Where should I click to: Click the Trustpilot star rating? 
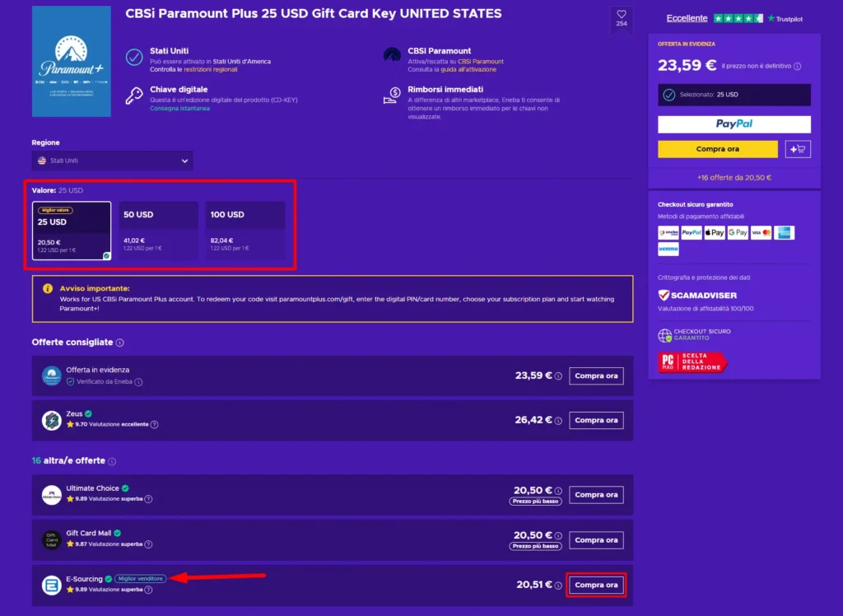(738, 18)
